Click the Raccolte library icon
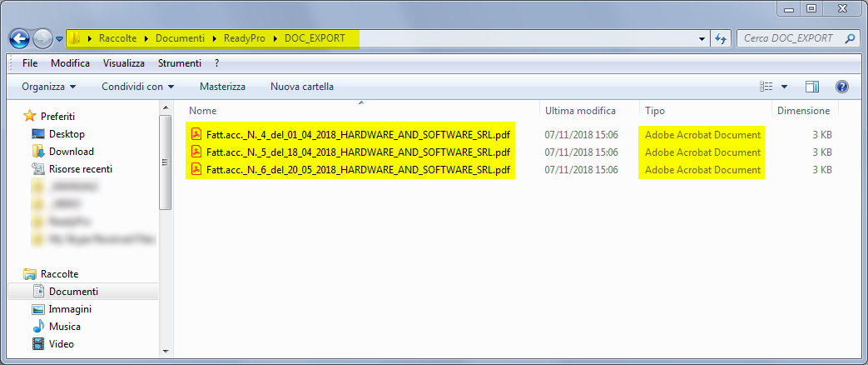This screenshot has width=868, height=365. point(29,274)
